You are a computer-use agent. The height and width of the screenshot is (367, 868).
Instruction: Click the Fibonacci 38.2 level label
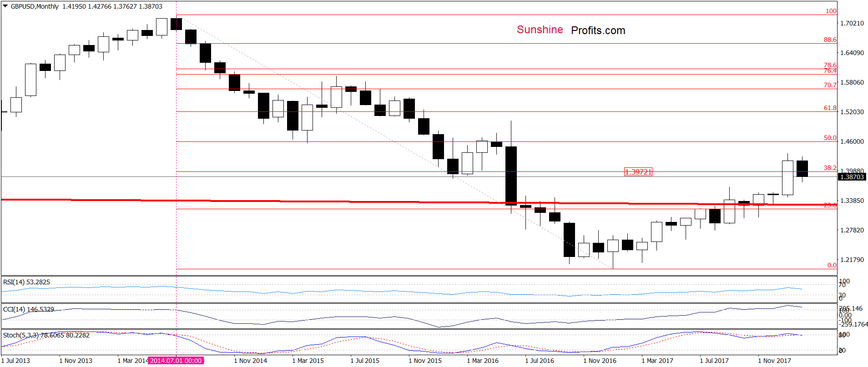[x=830, y=168]
